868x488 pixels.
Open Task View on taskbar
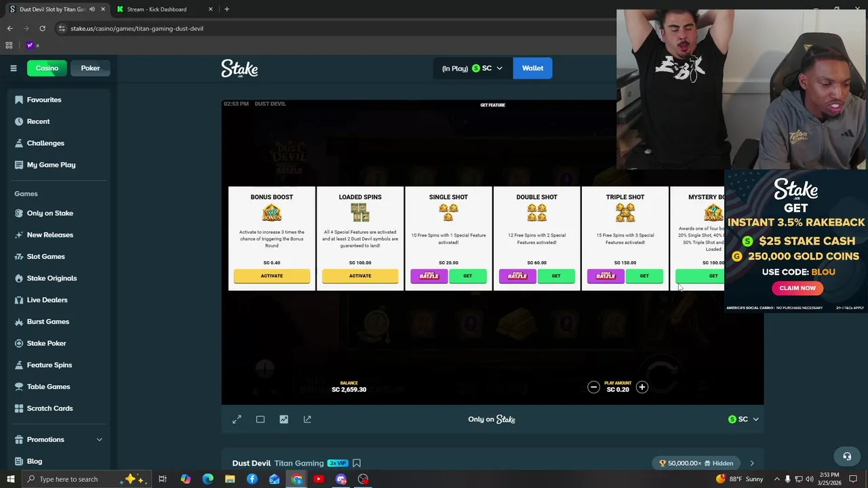pyautogui.click(x=163, y=479)
